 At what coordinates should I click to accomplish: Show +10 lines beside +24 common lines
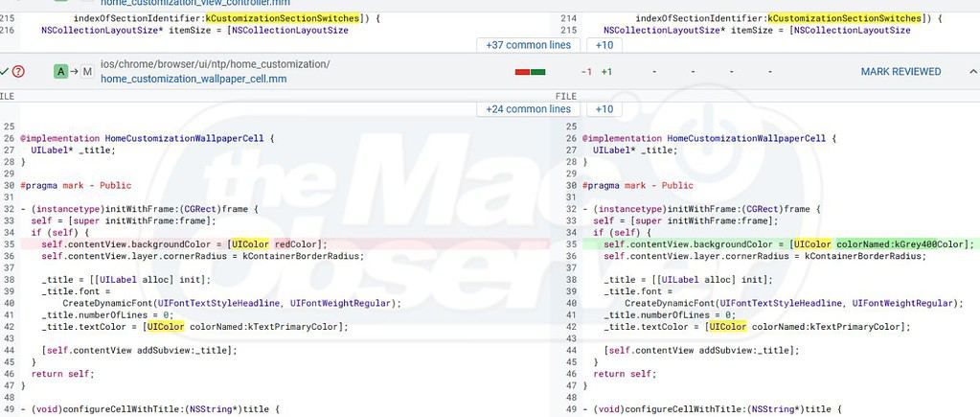[x=604, y=109]
